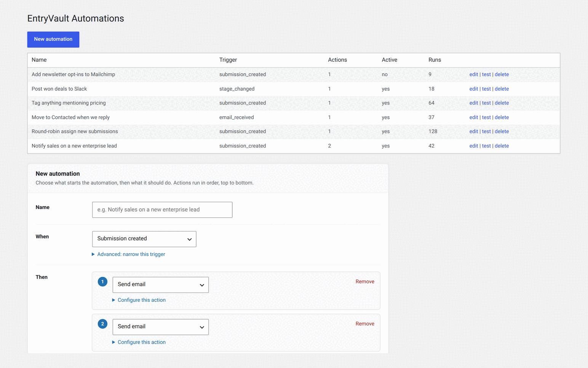Click the runs value 128

433,132
